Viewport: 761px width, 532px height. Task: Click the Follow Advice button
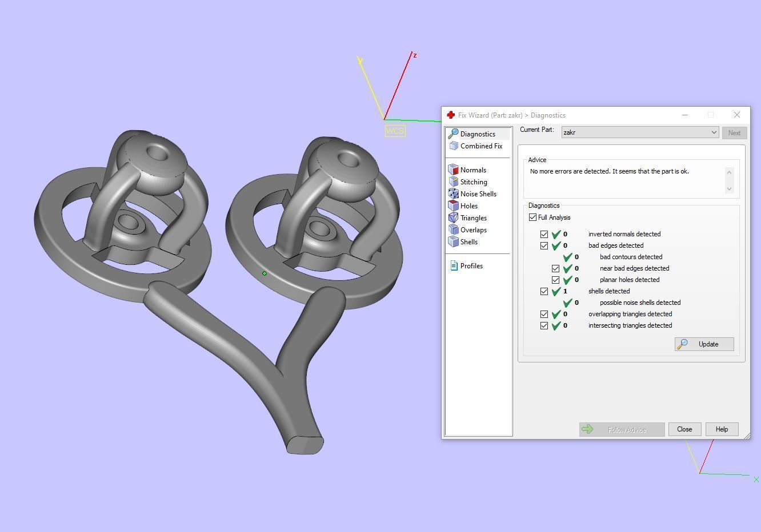tap(622, 429)
